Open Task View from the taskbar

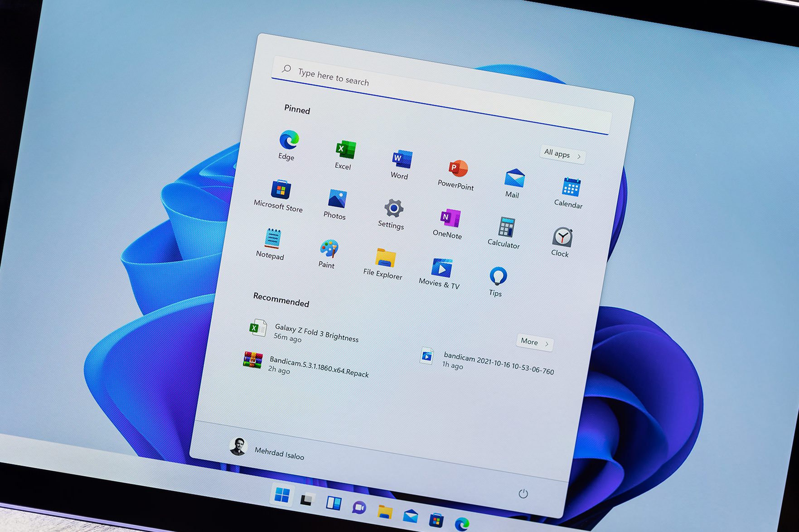(x=307, y=499)
